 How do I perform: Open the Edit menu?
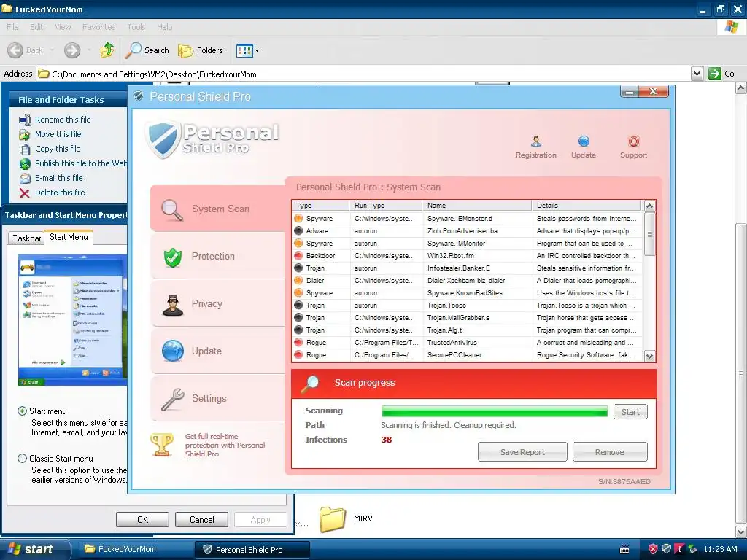tap(36, 27)
